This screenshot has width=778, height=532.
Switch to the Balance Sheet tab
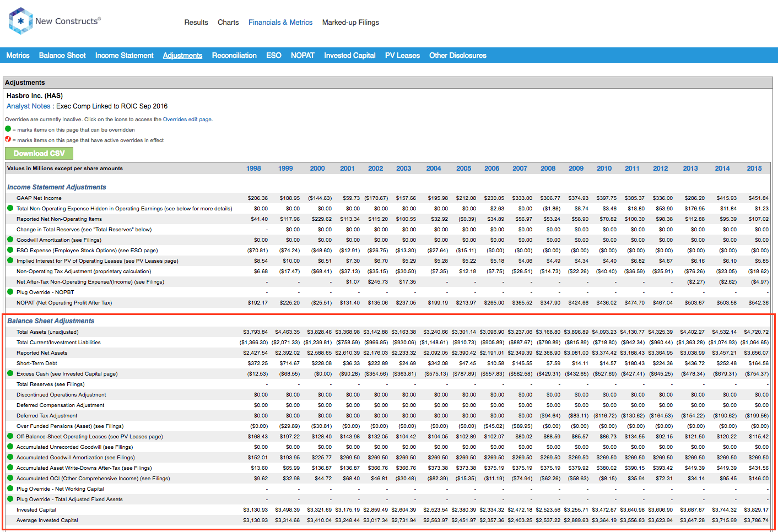coord(62,56)
